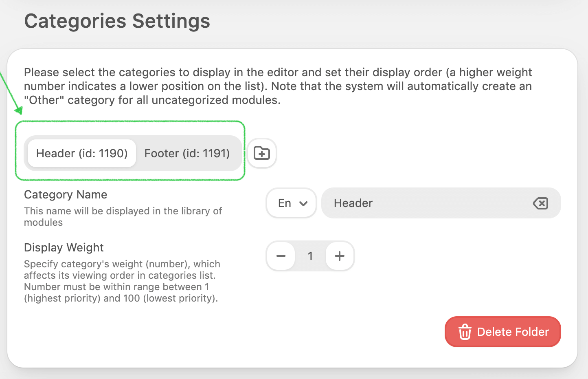Decrease display weight with the minus button
The height and width of the screenshot is (379, 588).
point(281,256)
